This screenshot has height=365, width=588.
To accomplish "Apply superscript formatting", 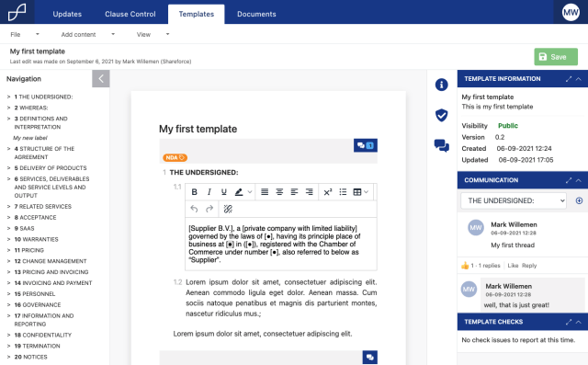I will (x=328, y=192).
